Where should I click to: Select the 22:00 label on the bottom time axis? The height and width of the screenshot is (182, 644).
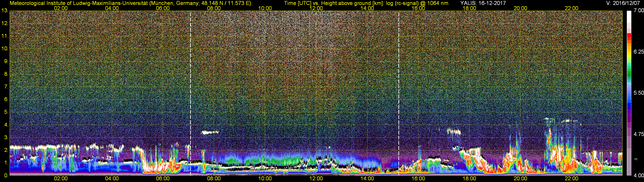pyautogui.click(x=571, y=179)
